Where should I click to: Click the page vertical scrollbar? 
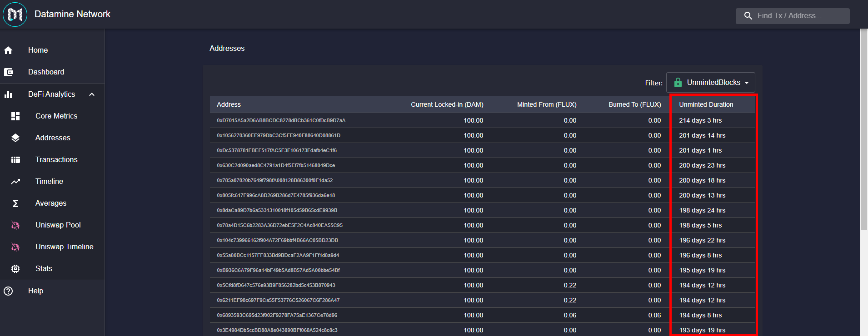coord(864,129)
